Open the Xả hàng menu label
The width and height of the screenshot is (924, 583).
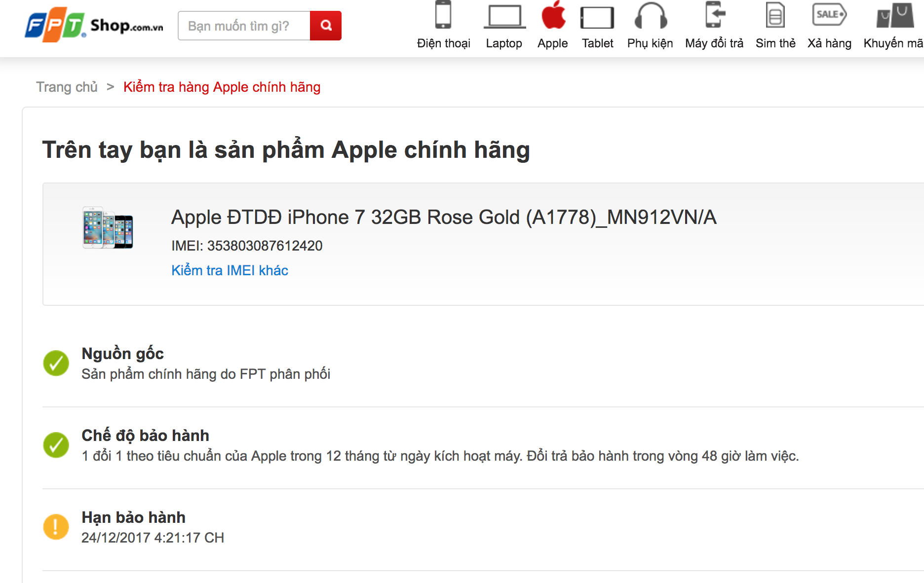(x=829, y=43)
